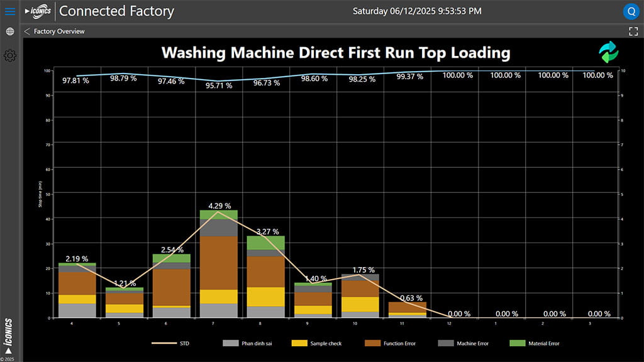The image size is (644, 362).
Task: Click the Function Error legend swatch
Action: pos(372,344)
